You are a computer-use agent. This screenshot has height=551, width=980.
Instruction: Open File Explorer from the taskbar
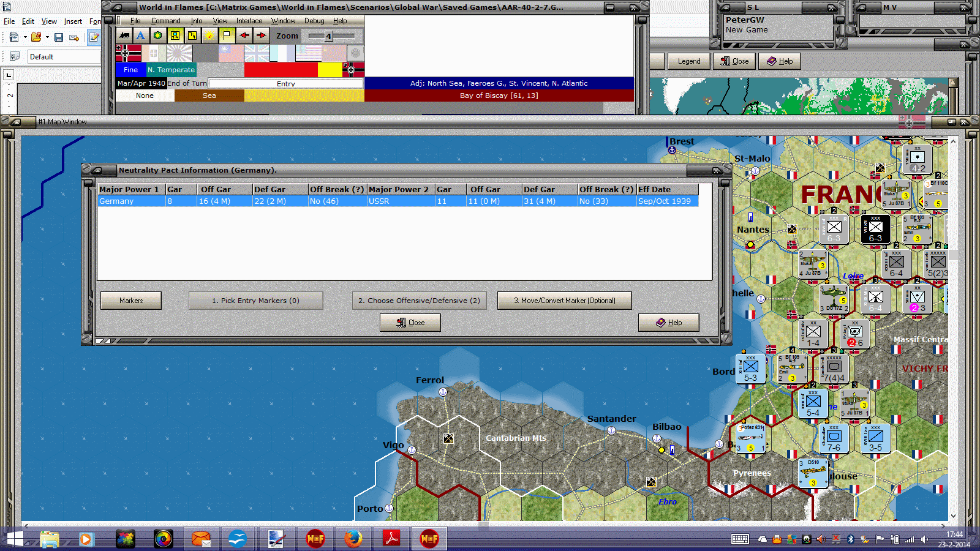tap(50, 539)
